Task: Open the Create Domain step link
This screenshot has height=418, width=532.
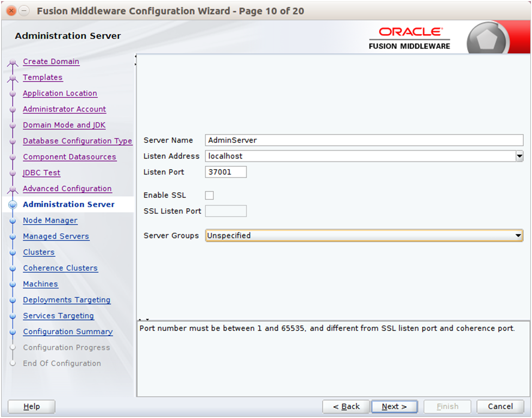Action: (51, 61)
